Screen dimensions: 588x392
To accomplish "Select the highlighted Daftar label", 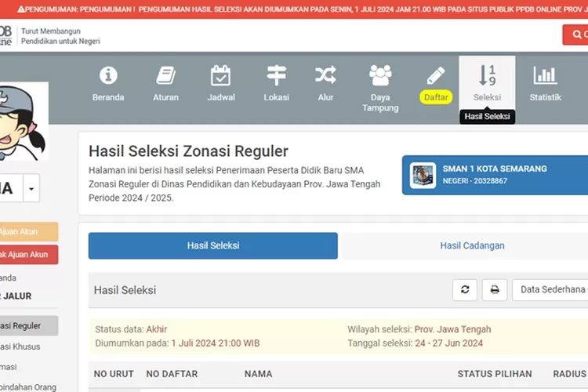I will click(x=436, y=97).
